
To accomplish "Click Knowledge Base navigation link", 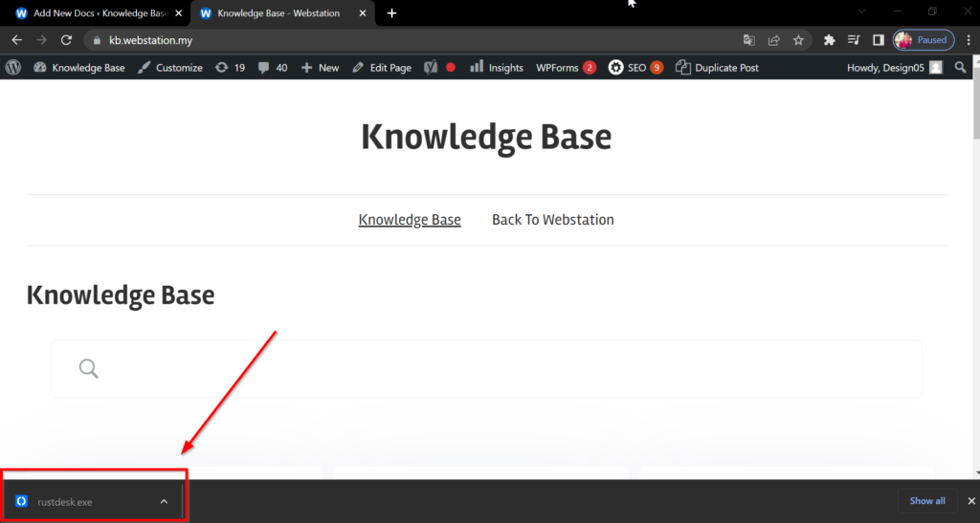I will (410, 220).
